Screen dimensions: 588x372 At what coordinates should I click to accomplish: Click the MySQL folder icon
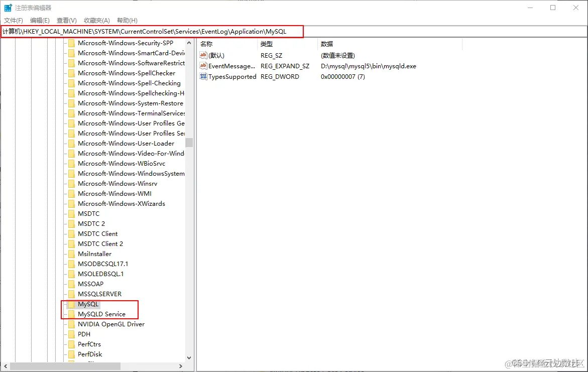pos(71,304)
